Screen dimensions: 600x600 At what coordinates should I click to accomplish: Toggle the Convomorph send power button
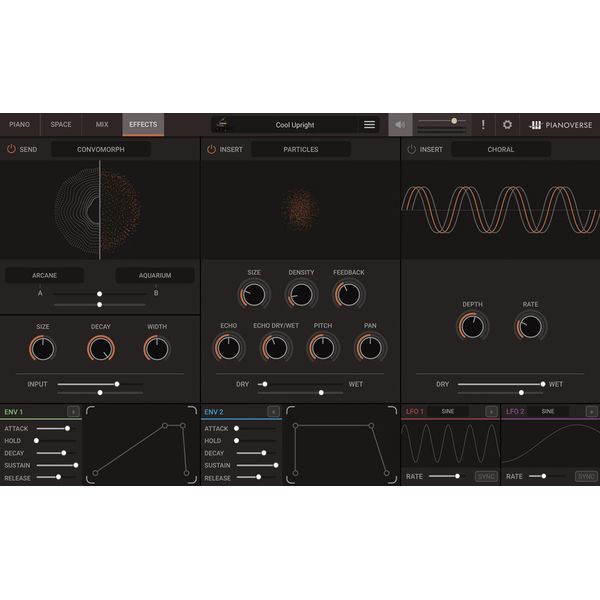[11, 149]
